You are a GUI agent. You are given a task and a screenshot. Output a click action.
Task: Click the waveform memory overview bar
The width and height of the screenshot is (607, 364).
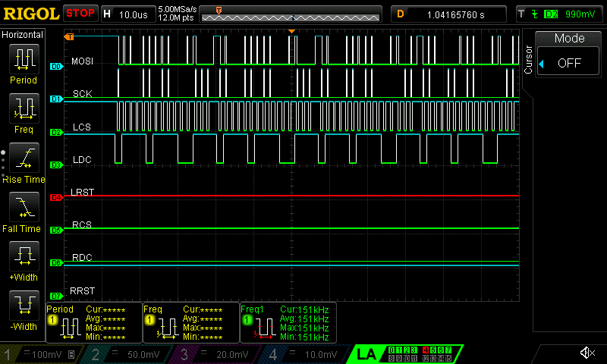(x=291, y=14)
